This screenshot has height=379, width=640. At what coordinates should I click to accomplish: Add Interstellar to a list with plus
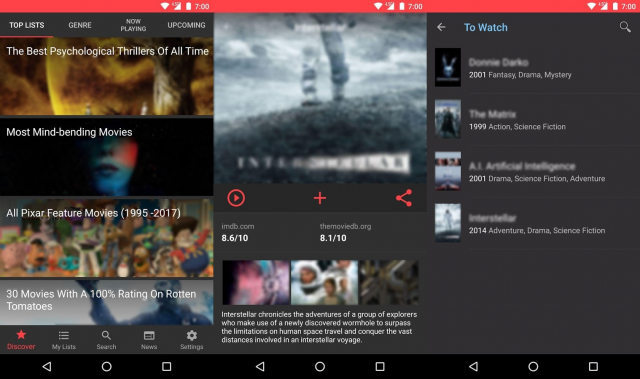[320, 198]
